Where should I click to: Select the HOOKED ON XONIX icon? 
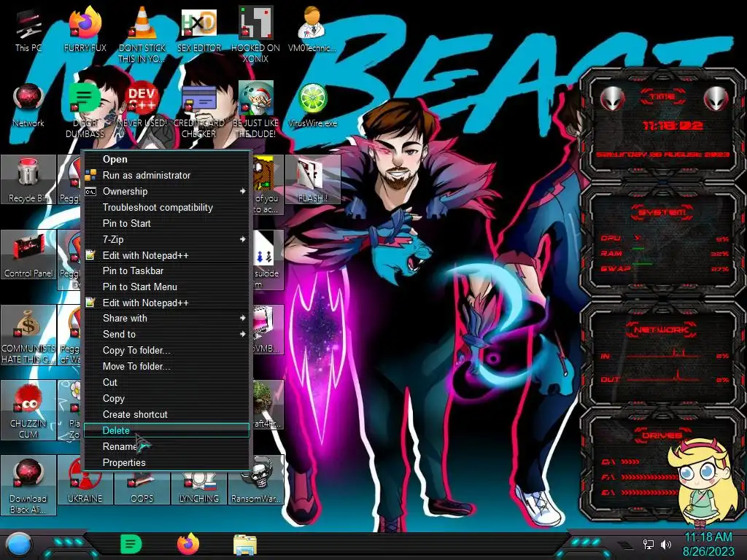255,34
